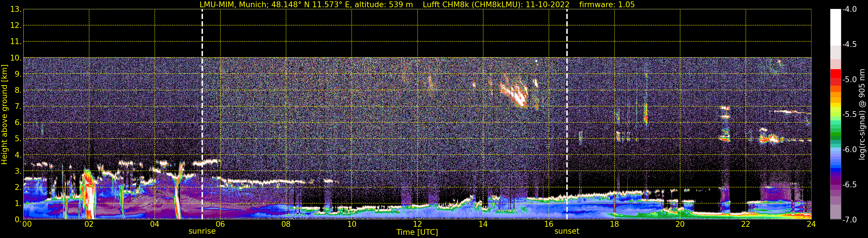Screen dimensions: 868x238
Task: Click "Lufft CHM8k (CHM8kLMU): 11-10-2022" in the title
Action: pyautogui.click(x=496, y=5)
